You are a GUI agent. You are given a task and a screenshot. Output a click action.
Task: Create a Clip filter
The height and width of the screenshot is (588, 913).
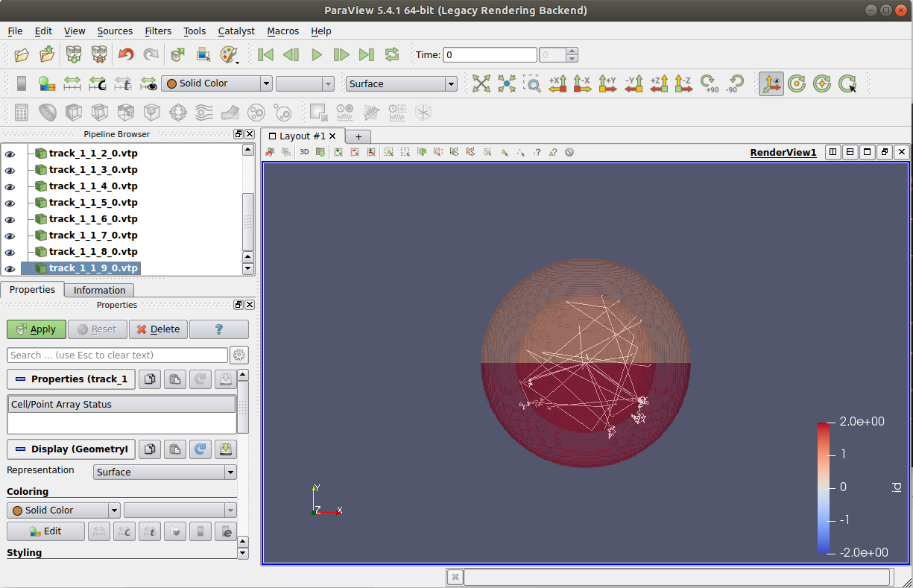tap(72, 112)
